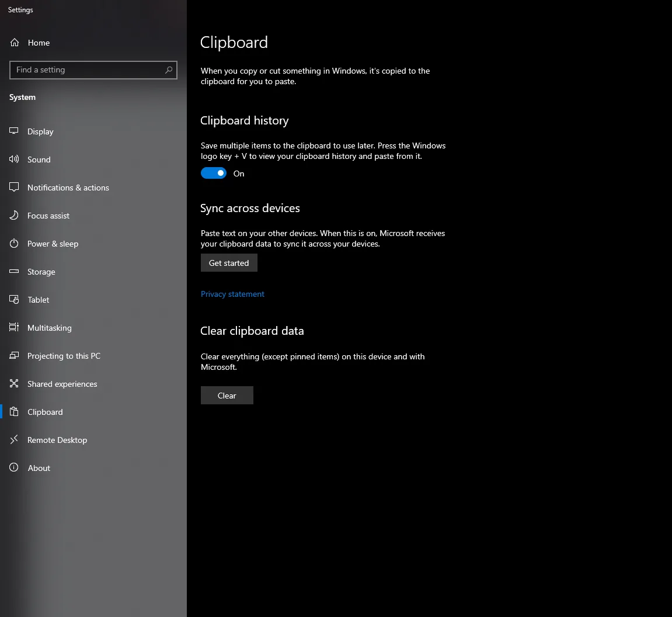Select Clipboard label in sidebar
Screen dimensions: 672x617
coord(45,411)
